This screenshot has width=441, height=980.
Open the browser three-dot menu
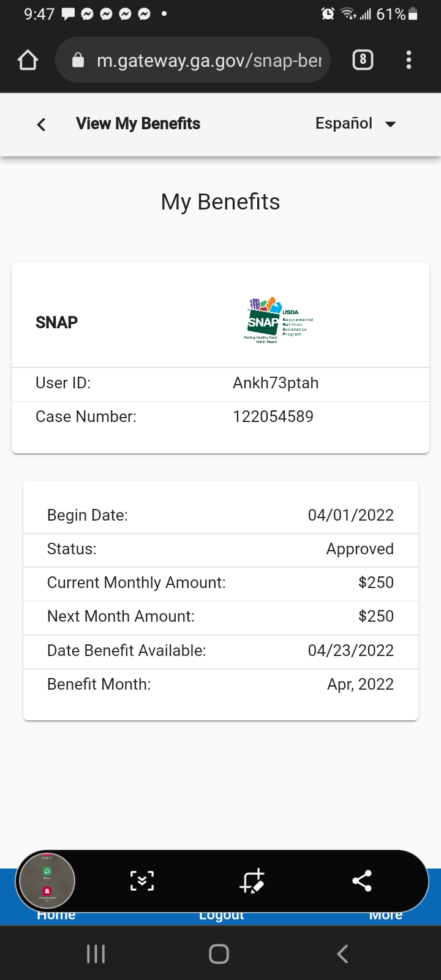pos(409,60)
